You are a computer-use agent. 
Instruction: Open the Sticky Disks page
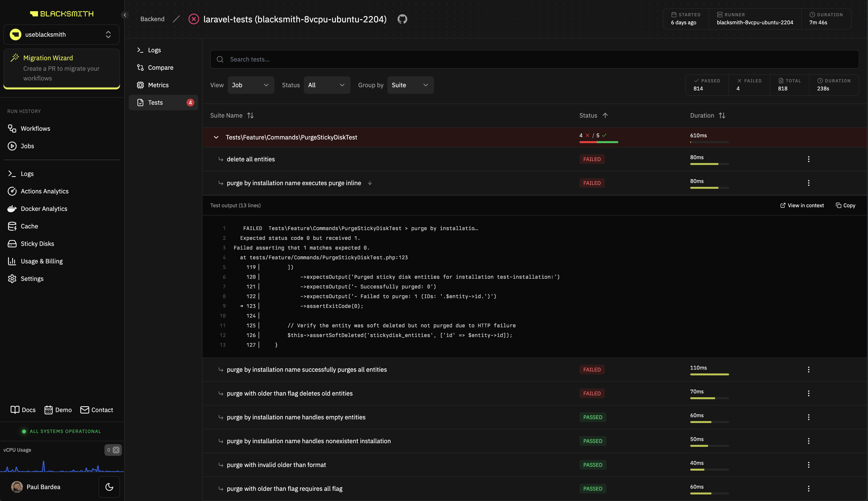pos(37,244)
